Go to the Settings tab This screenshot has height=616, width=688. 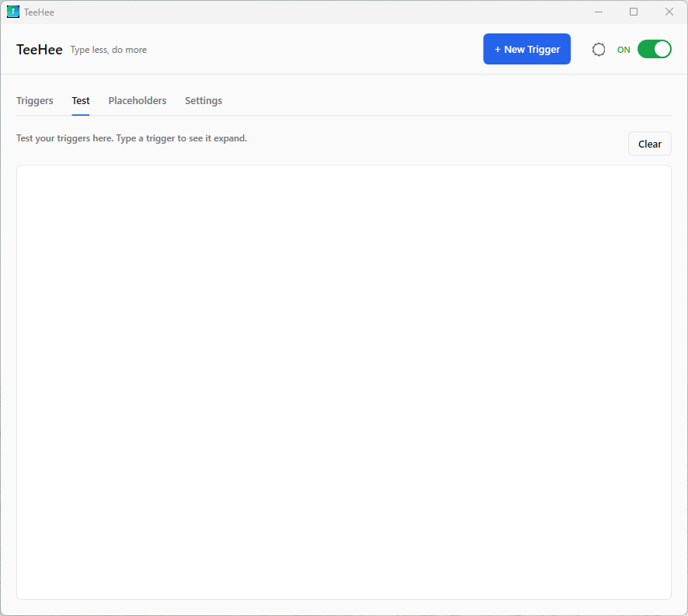click(203, 100)
